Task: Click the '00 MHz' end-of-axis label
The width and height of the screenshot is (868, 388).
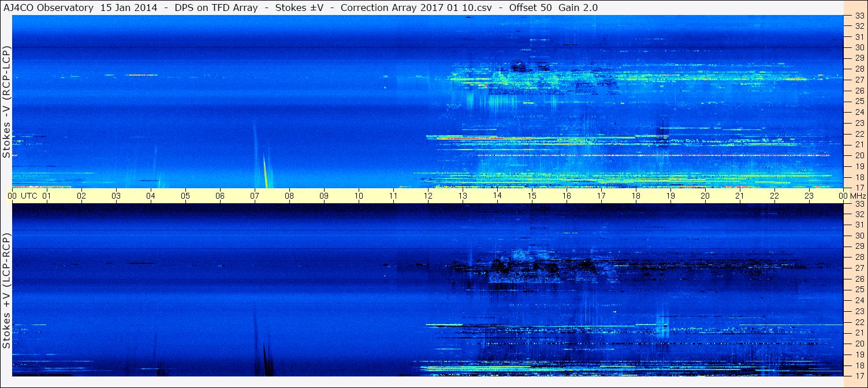Action: [x=851, y=196]
